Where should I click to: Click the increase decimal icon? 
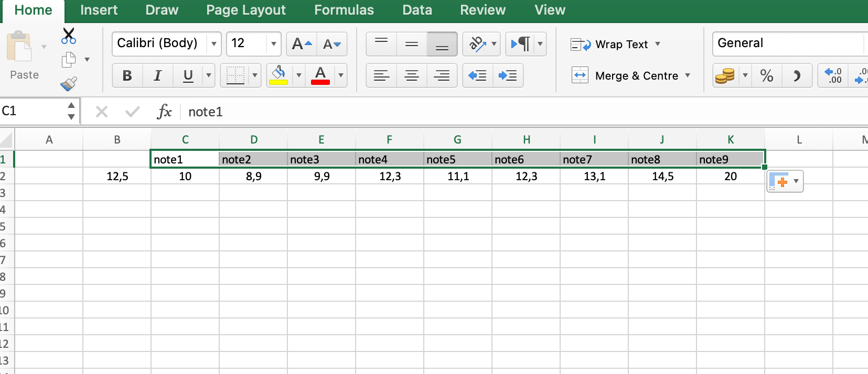pyautogui.click(x=833, y=76)
